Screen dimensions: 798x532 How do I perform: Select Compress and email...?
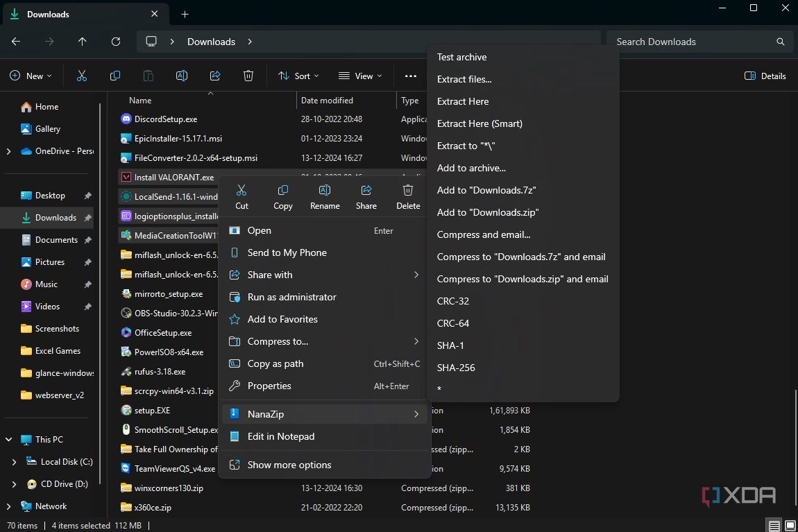523,234
